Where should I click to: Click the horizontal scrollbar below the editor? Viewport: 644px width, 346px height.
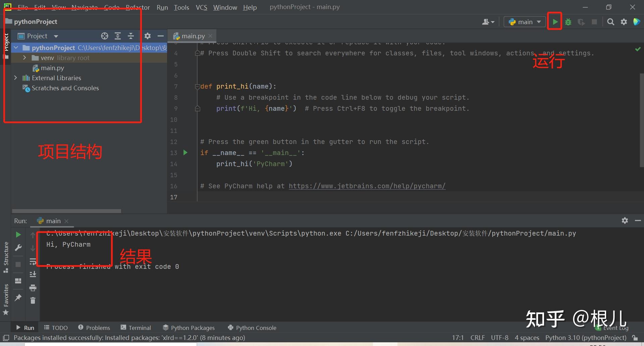pyautogui.click(x=66, y=211)
